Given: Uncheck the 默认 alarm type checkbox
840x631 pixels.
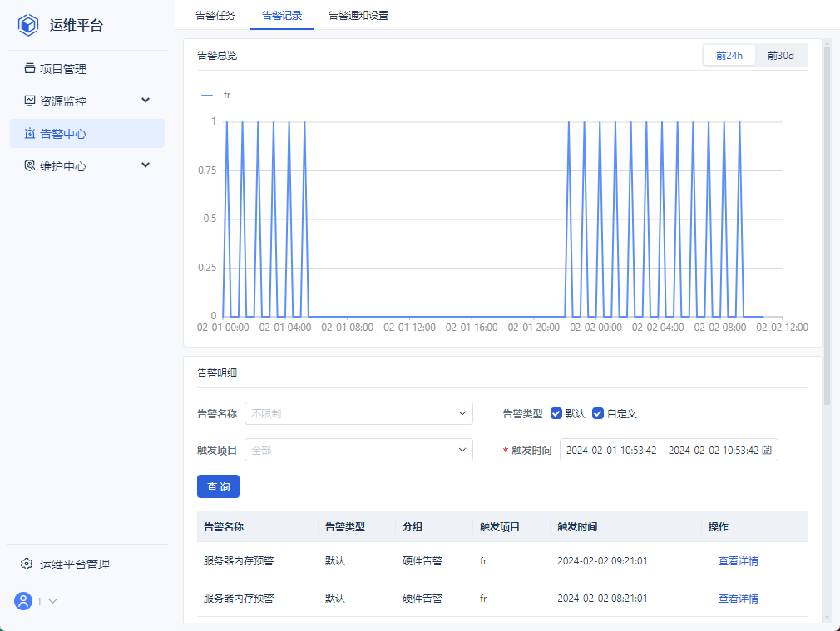Looking at the screenshot, I should pos(556,413).
